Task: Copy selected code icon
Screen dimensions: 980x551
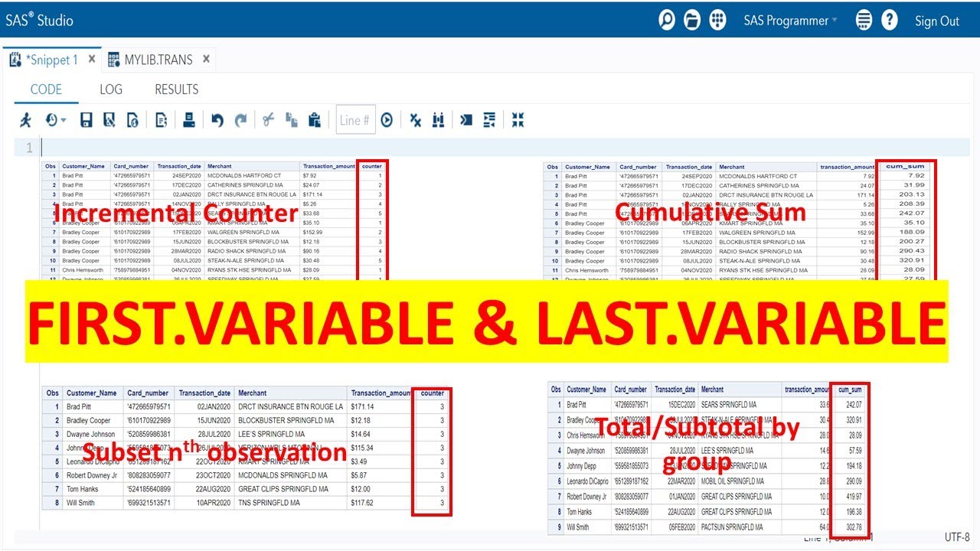Action: pyautogui.click(x=291, y=120)
